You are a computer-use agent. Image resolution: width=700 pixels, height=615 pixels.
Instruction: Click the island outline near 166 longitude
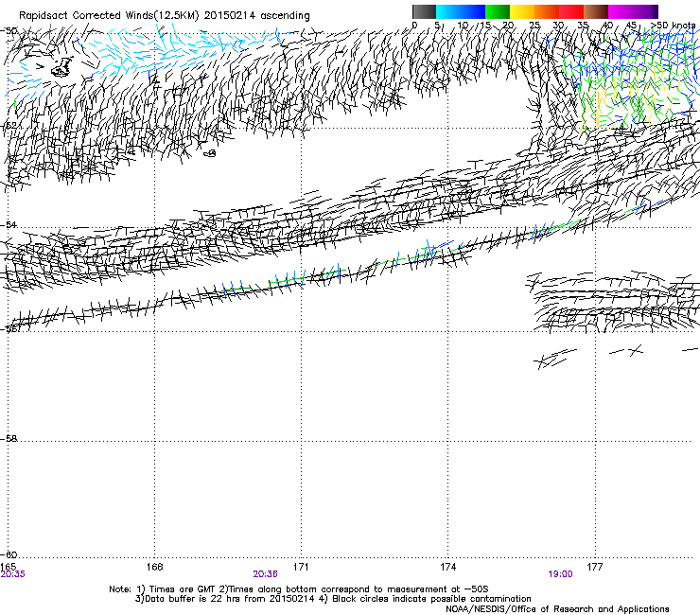tap(61, 66)
